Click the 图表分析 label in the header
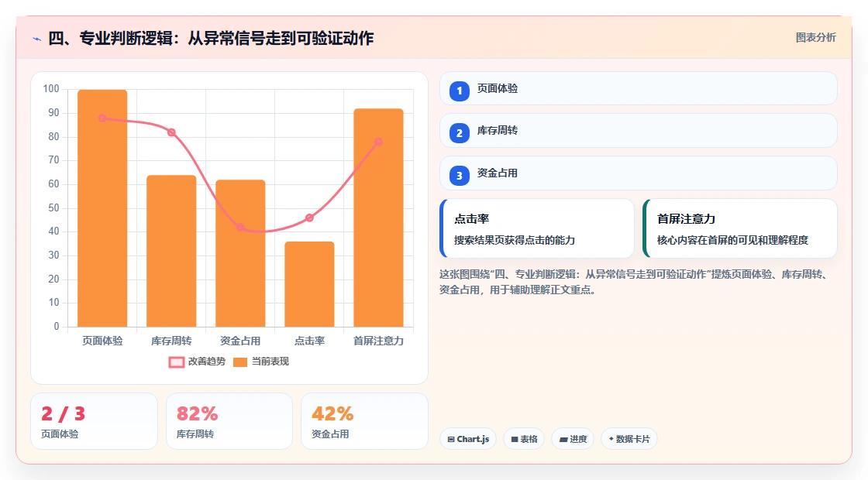868x480 pixels. pos(815,38)
